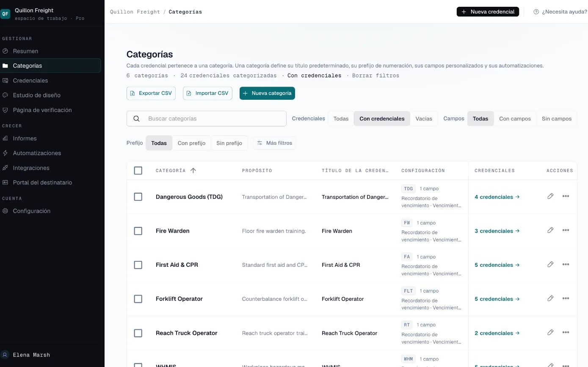Click Importar CSV button

tap(207, 93)
